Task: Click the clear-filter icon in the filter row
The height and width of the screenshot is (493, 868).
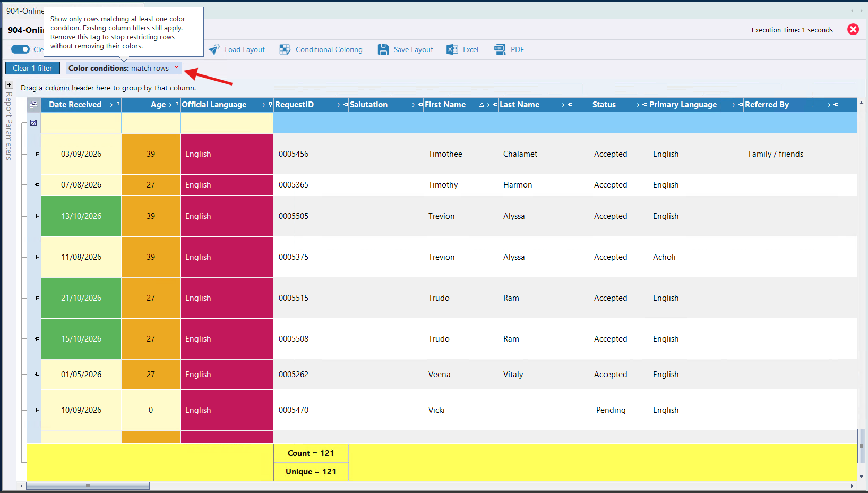Action: coord(33,123)
